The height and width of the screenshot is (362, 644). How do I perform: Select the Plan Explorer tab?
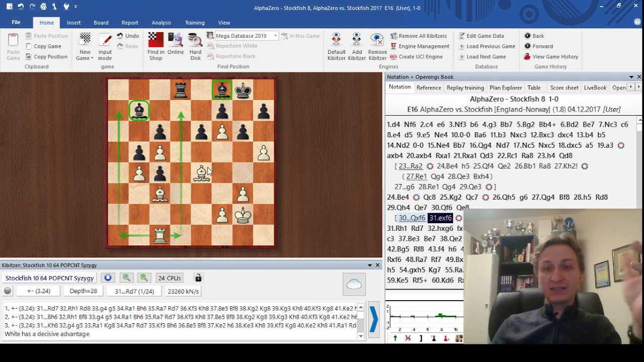pyautogui.click(x=506, y=87)
